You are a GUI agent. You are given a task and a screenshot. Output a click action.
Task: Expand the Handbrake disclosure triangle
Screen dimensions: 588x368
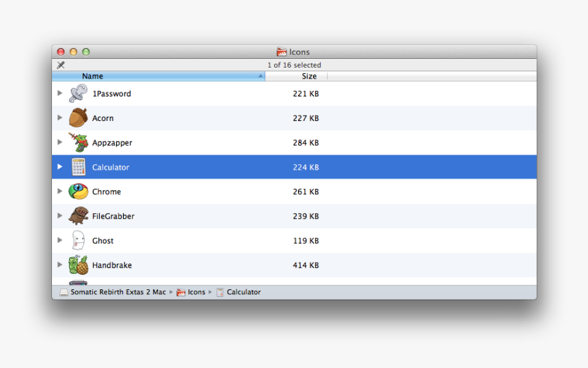click(x=59, y=265)
